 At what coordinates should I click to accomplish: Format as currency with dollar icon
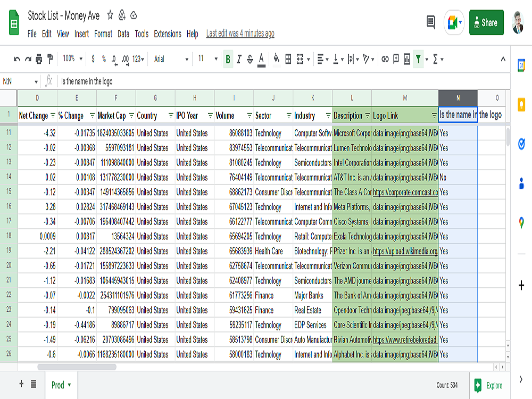point(93,59)
